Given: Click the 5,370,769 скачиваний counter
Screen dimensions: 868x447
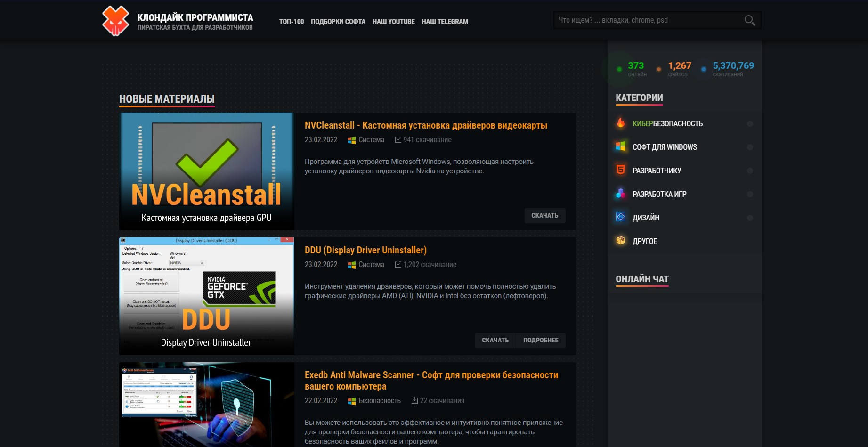Looking at the screenshot, I should [733, 69].
